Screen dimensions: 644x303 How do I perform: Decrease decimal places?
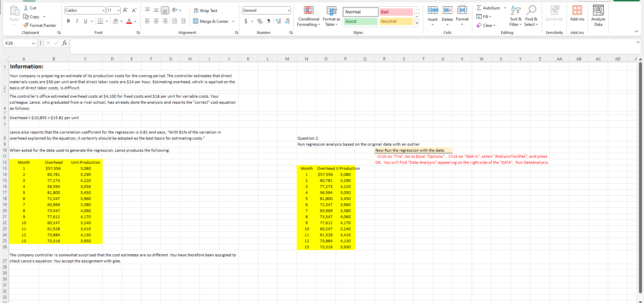tap(287, 21)
